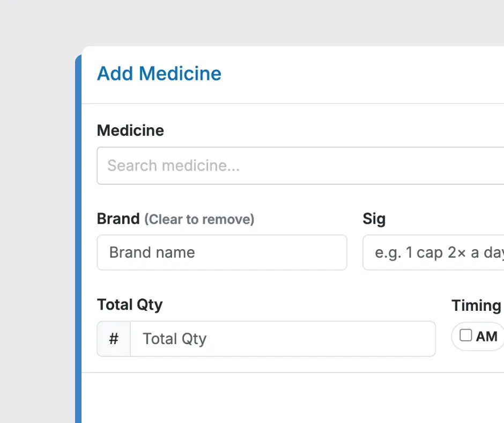Click the AM label text in Timing
Image resolution: width=504 pixels, height=423 pixels.
tap(487, 337)
